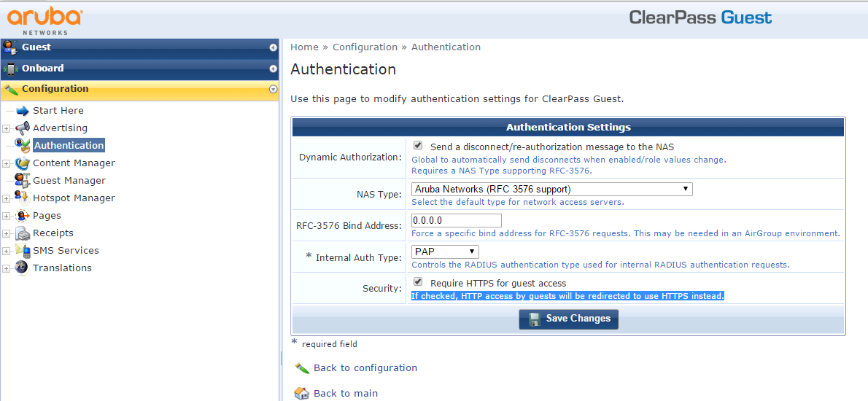
Task: Click the Translations globe icon
Action: point(22,268)
